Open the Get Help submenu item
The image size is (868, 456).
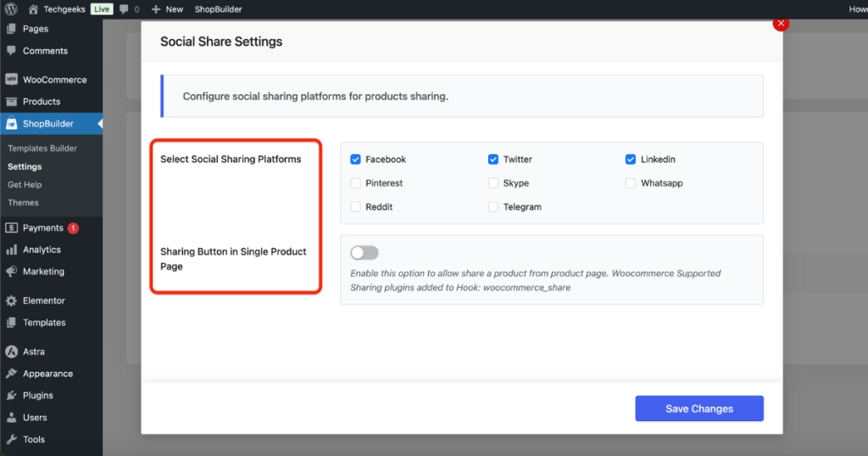point(25,185)
